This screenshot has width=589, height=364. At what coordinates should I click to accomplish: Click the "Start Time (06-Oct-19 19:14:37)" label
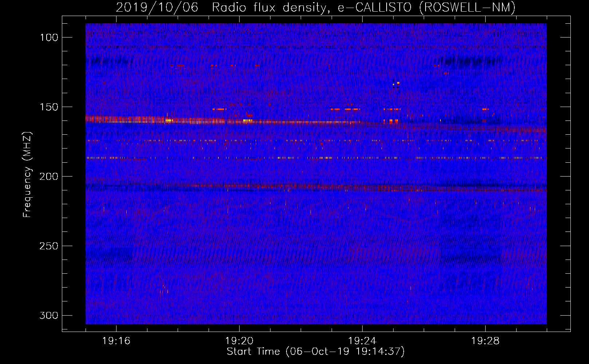coord(316,351)
